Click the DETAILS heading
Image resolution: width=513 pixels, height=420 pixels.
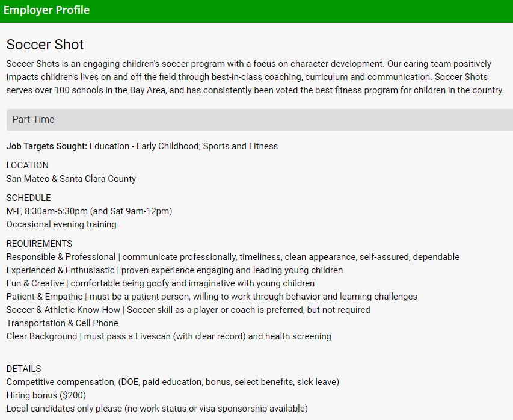24,369
